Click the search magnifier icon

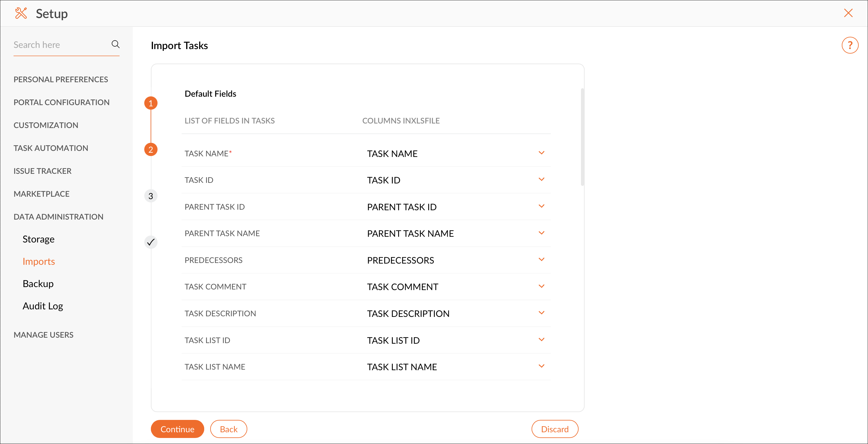[115, 44]
